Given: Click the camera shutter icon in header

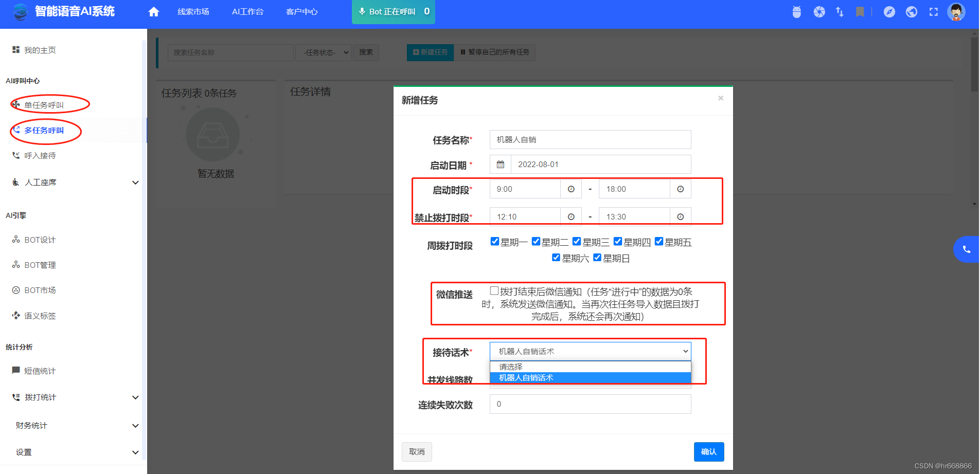Looking at the screenshot, I should (x=819, y=12).
